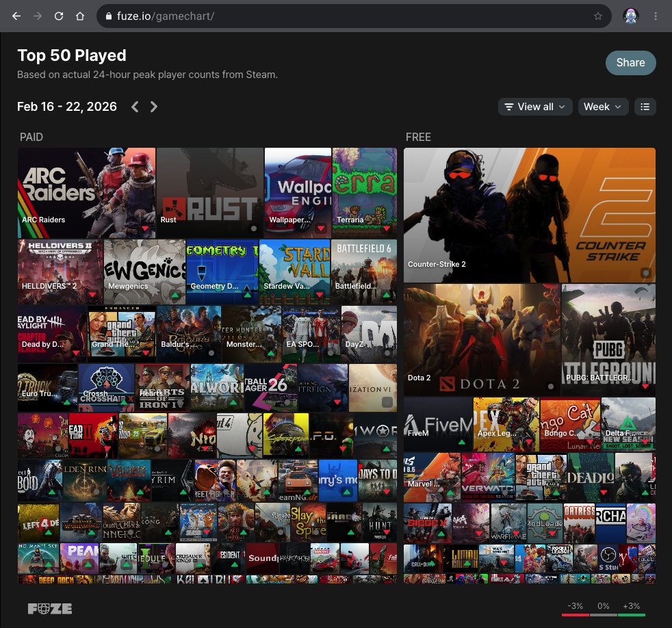Screen dimensions: 672x628
Task: Open the Marvel Rivals tile
Action: (432, 477)
